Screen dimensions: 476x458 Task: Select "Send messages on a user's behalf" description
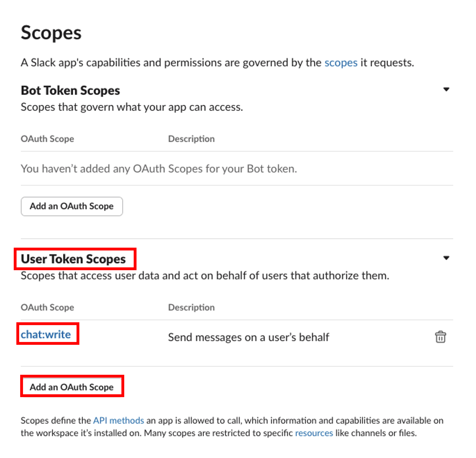tap(248, 337)
